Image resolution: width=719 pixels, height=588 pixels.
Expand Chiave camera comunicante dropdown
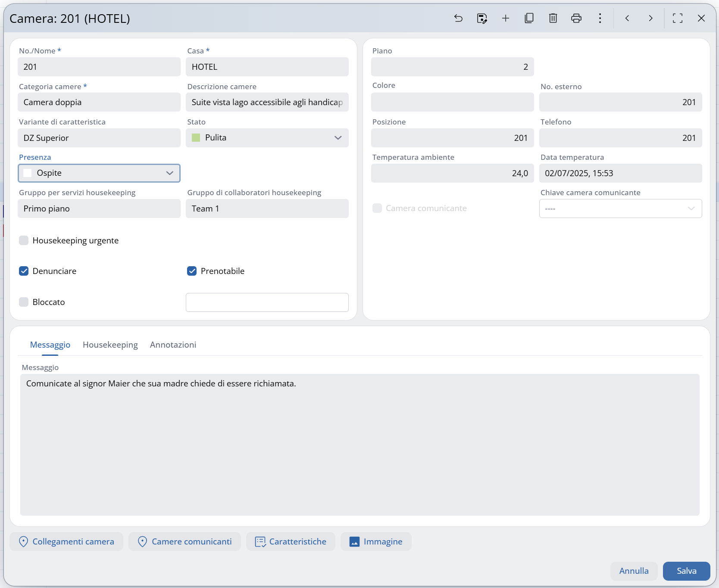[691, 208]
